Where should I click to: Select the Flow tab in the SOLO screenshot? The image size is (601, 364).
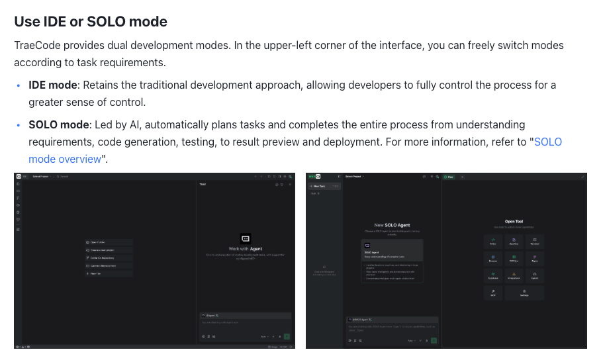click(x=449, y=177)
